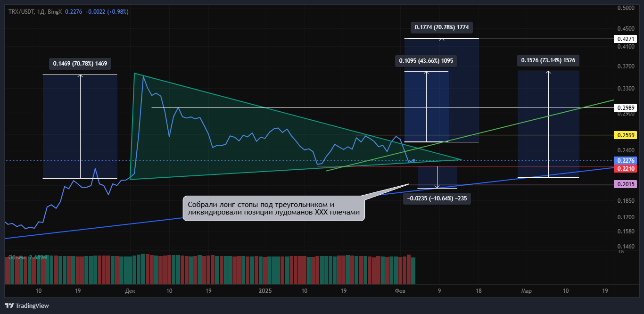The height and width of the screenshot is (314, 644).
Task: Click the TradingView logo at the bottom
Action: coord(26,306)
